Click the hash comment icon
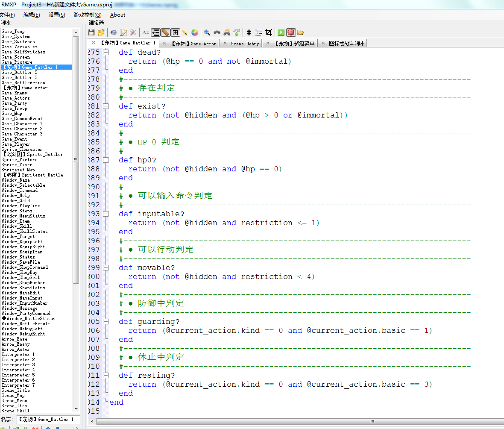Viewport: 504px width, 429px height. pyautogui.click(x=249, y=32)
